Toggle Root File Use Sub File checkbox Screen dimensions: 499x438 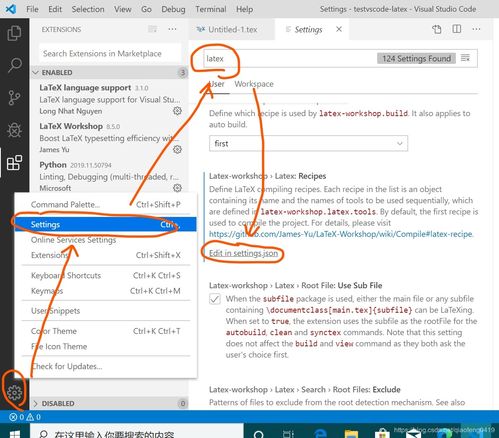(x=215, y=299)
